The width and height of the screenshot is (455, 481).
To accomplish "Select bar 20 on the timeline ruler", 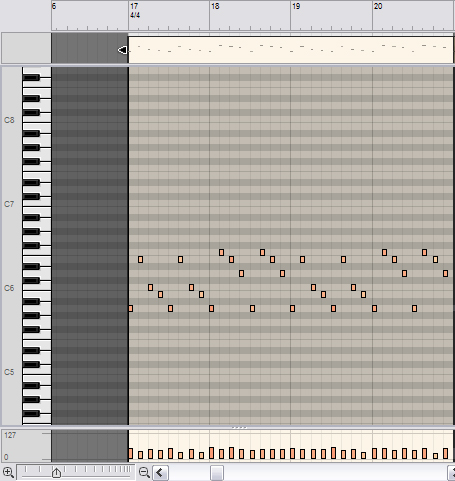I will click(378, 6).
